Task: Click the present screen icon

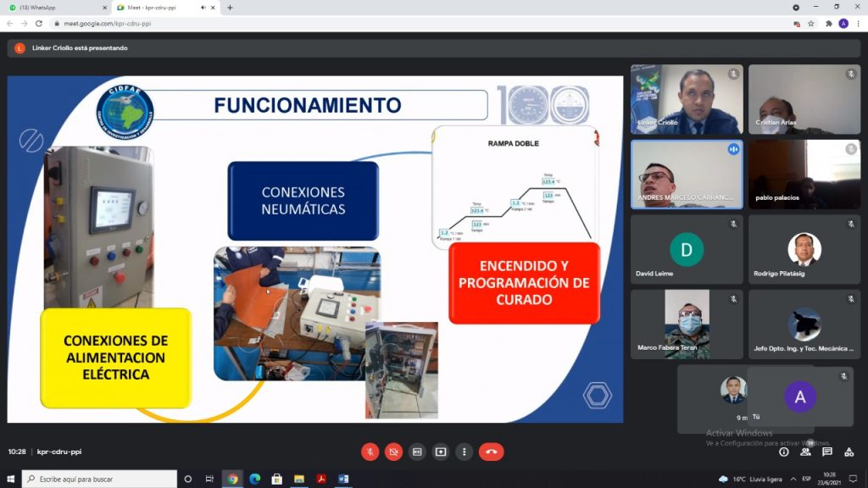Action: pos(441,452)
